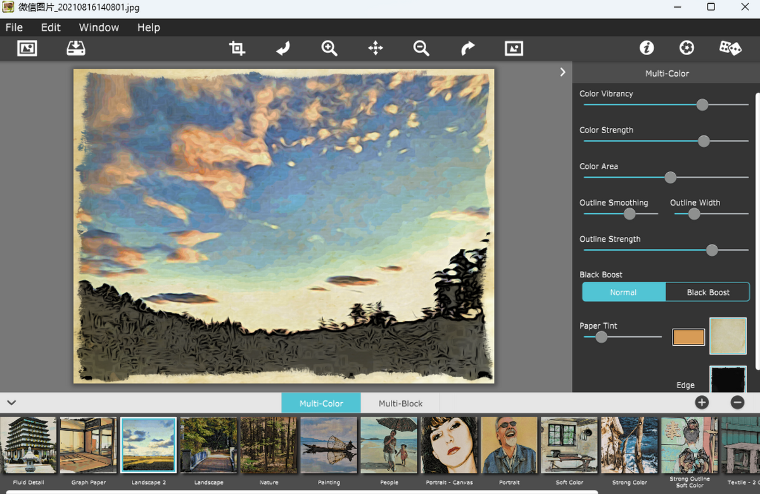Enable the Black Boost option
This screenshot has height=494, width=760.
click(x=708, y=292)
